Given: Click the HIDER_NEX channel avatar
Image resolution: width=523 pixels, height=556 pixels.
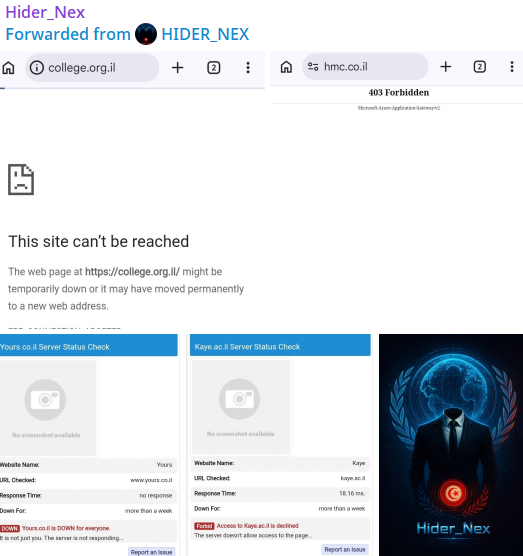Looking at the screenshot, I should 146,34.
